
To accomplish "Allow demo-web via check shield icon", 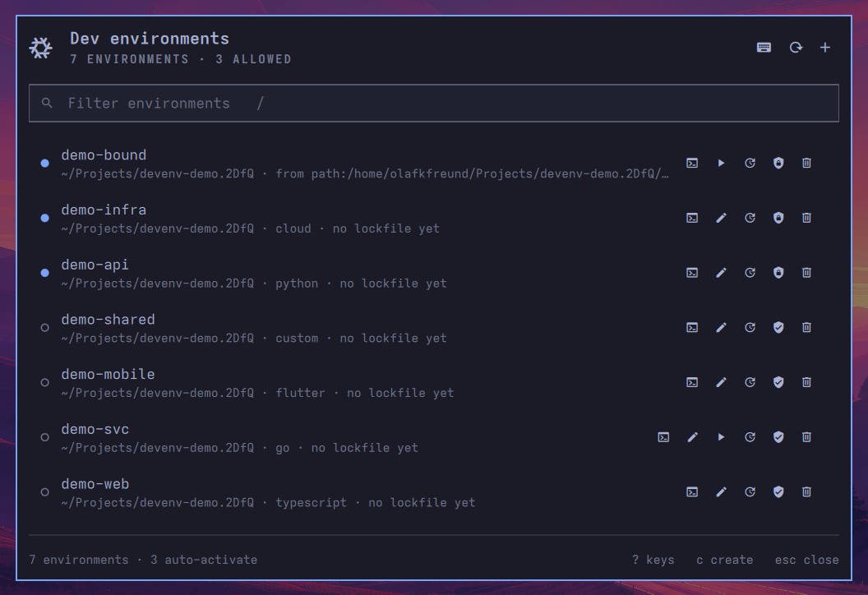I will pos(778,491).
